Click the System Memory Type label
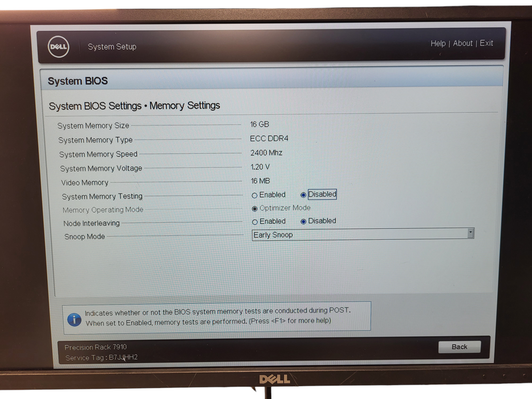This screenshot has height=399, width=532. (95, 140)
